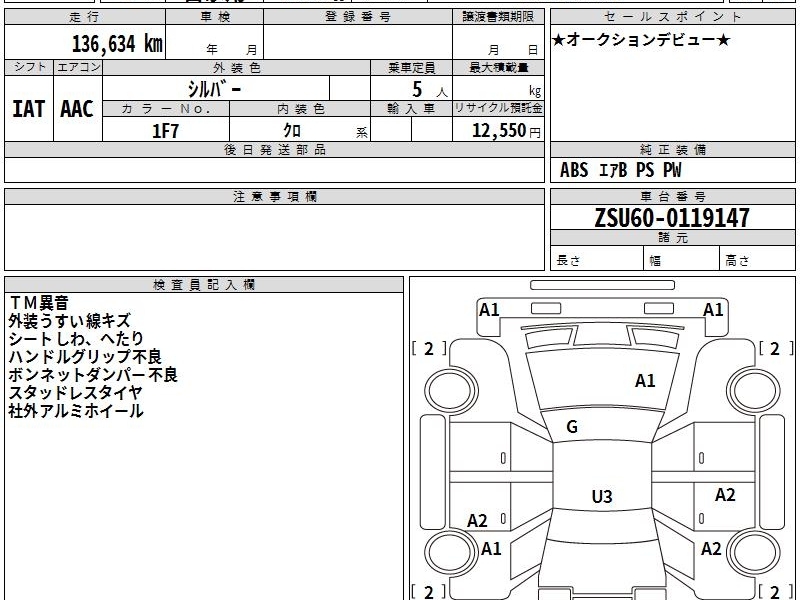Click the エアB equipment entry
The image size is (800, 600).
613,170
